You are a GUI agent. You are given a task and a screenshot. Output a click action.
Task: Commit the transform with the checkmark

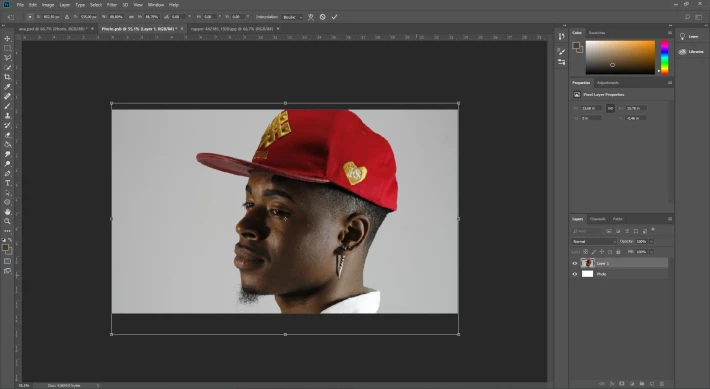(334, 17)
